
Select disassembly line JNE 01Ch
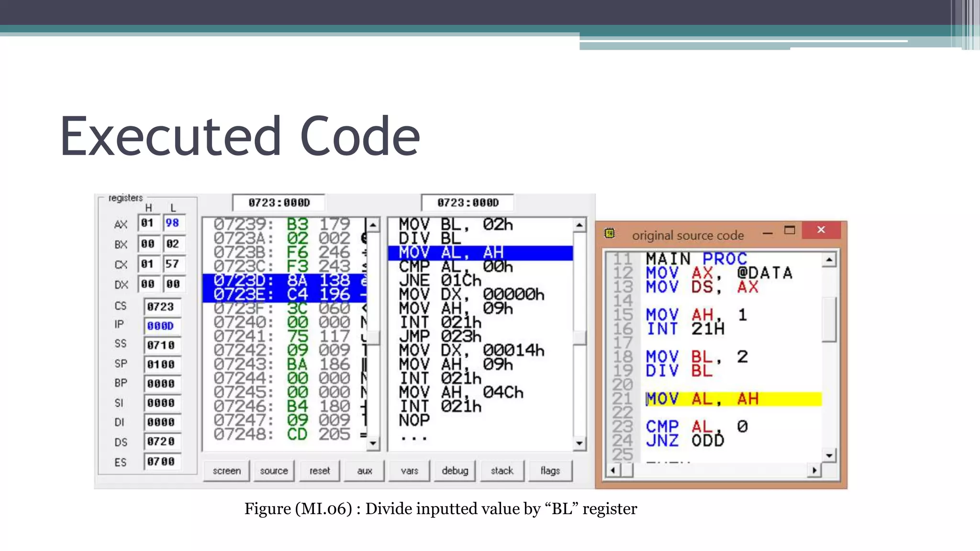pyautogui.click(x=480, y=280)
